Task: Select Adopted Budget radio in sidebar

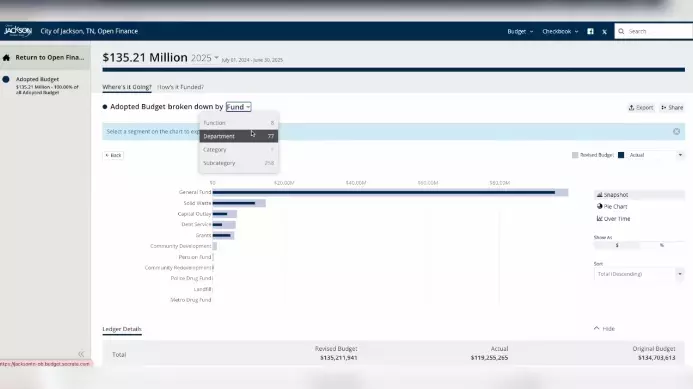Action: [6, 80]
